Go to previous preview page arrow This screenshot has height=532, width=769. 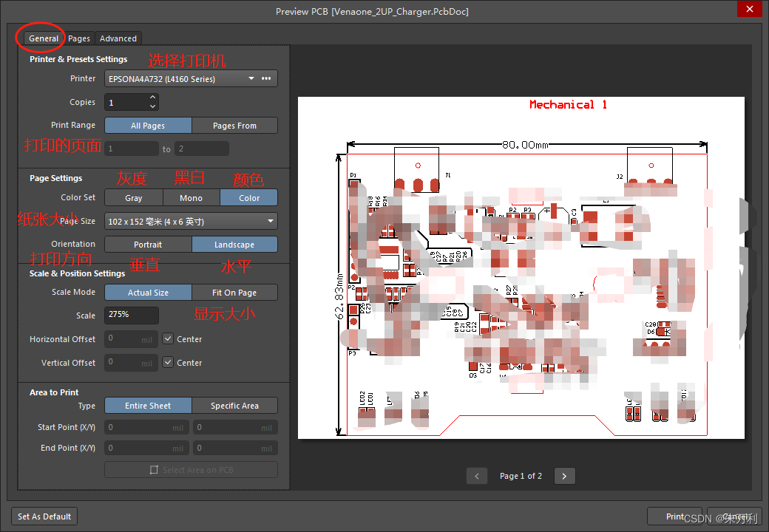[x=477, y=476]
